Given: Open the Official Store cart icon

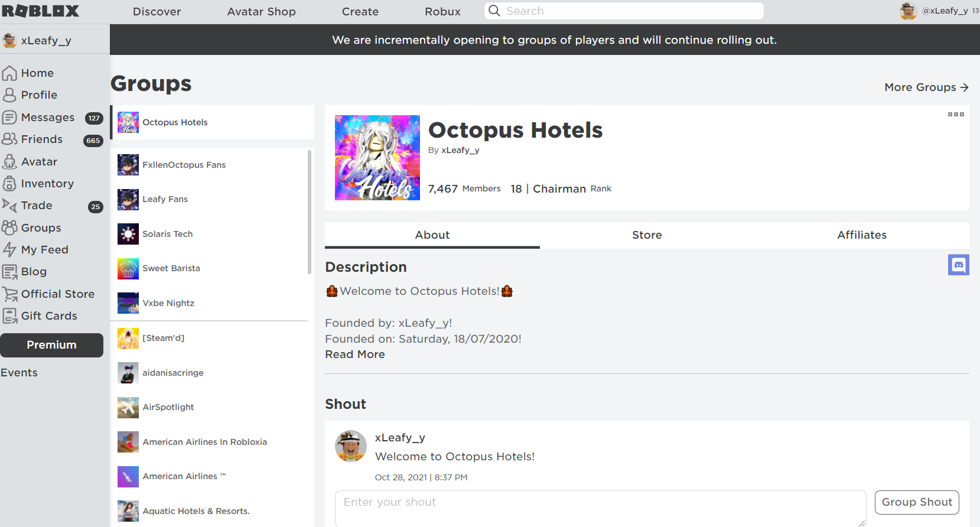Looking at the screenshot, I should point(9,294).
